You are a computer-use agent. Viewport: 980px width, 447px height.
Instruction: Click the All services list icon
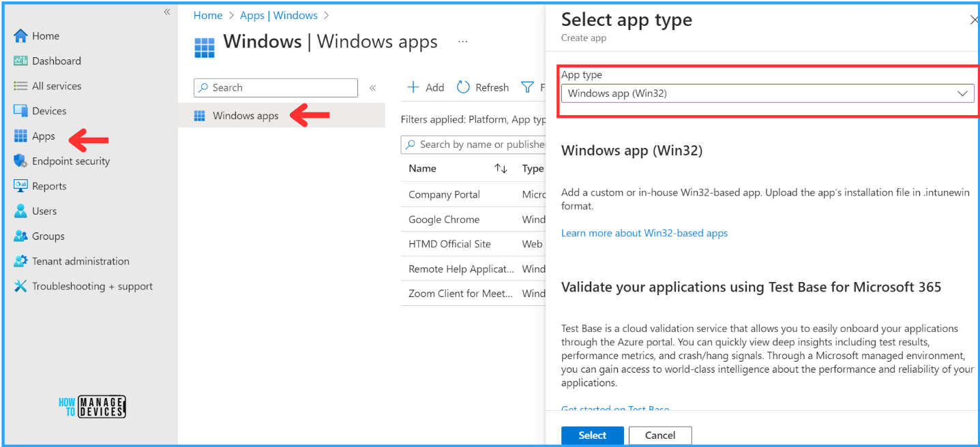[20, 87]
